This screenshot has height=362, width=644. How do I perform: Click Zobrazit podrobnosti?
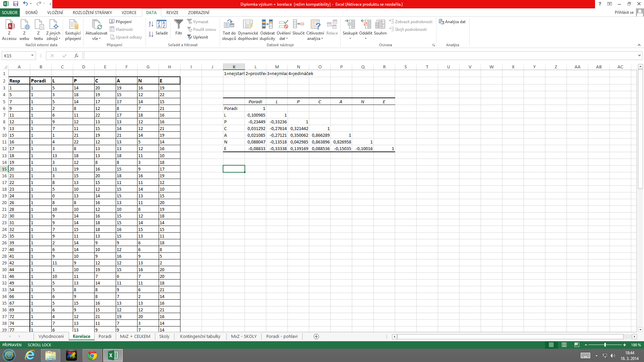(x=411, y=22)
